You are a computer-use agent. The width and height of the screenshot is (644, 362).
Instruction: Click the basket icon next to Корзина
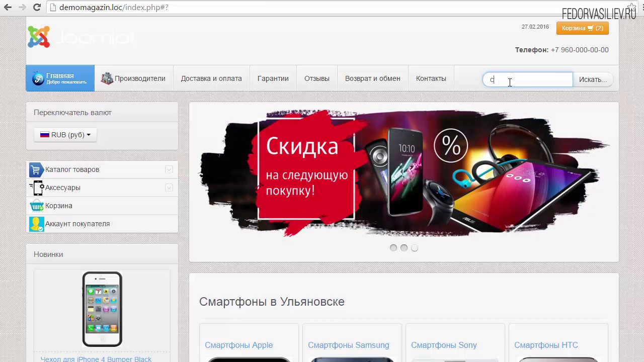coord(36,206)
